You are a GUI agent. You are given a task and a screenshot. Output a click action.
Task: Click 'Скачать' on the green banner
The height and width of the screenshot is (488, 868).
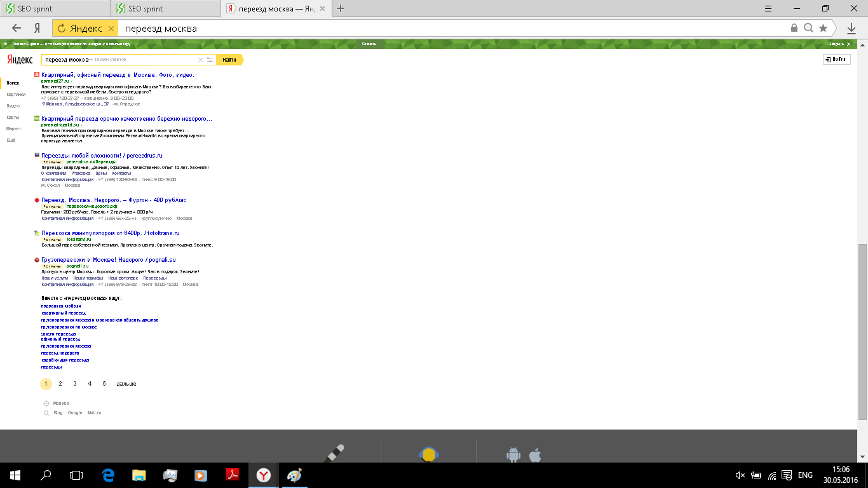point(369,44)
